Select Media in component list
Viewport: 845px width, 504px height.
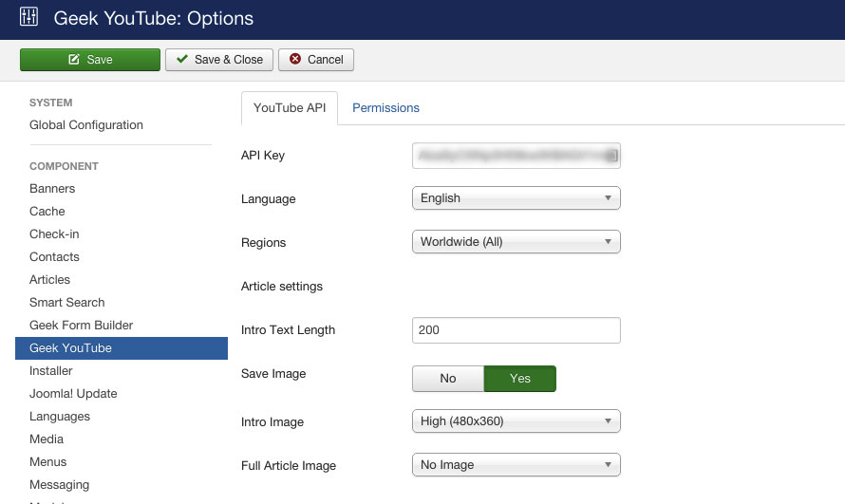(47, 439)
